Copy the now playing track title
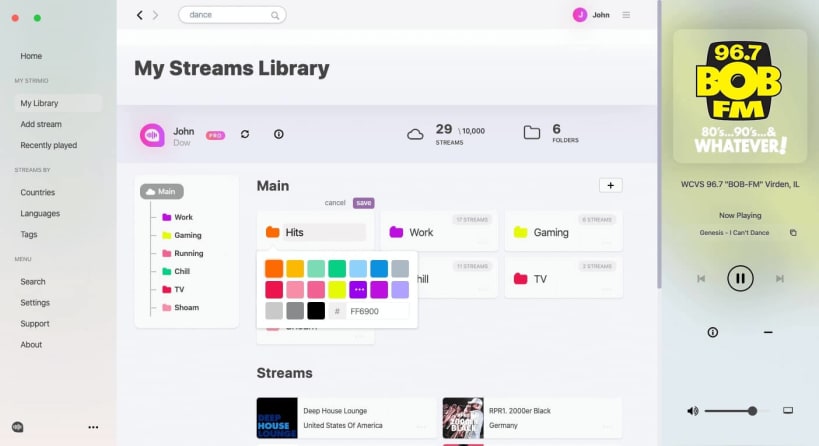819x446 pixels. click(x=793, y=233)
